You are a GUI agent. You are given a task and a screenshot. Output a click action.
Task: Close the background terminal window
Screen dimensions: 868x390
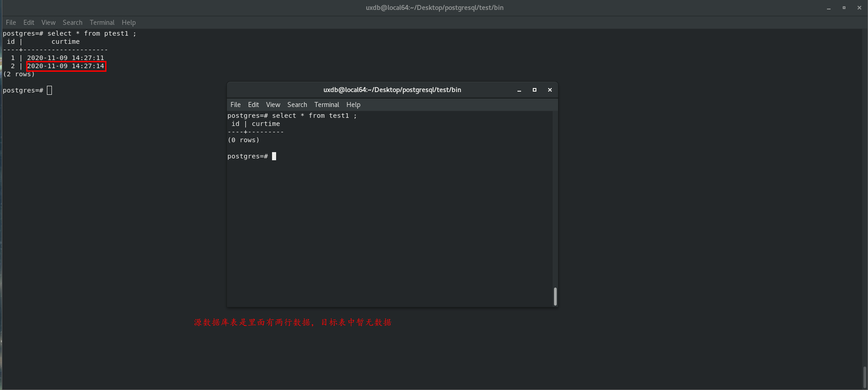859,8
